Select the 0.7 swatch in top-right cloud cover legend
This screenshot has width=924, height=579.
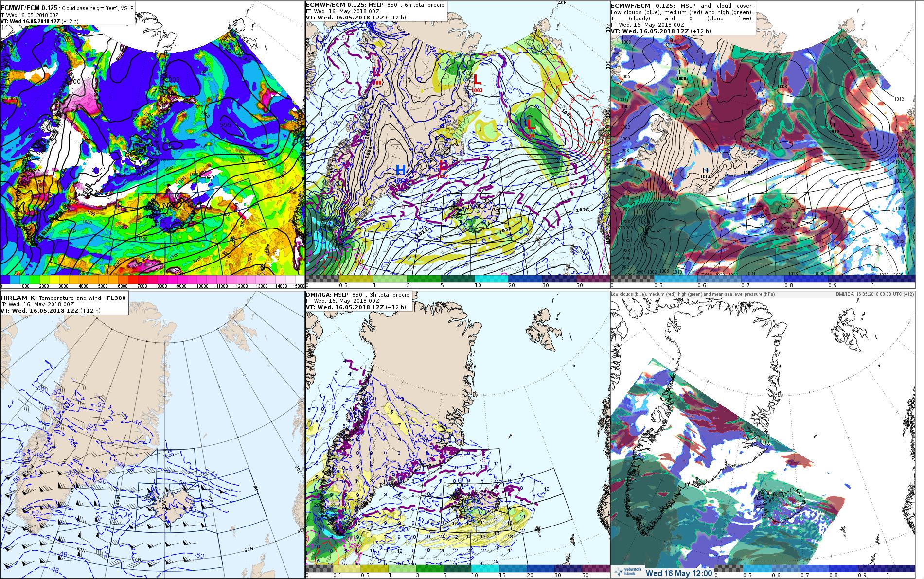tap(762, 279)
